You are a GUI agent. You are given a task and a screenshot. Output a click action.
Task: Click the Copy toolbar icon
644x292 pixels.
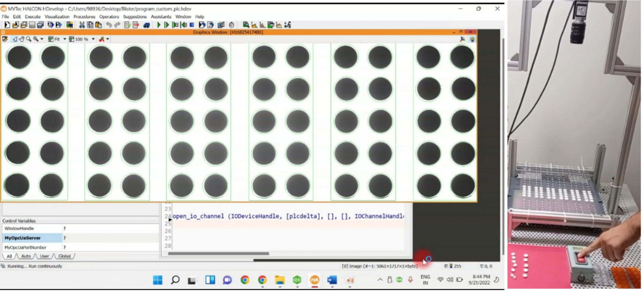[x=90, y=25]
